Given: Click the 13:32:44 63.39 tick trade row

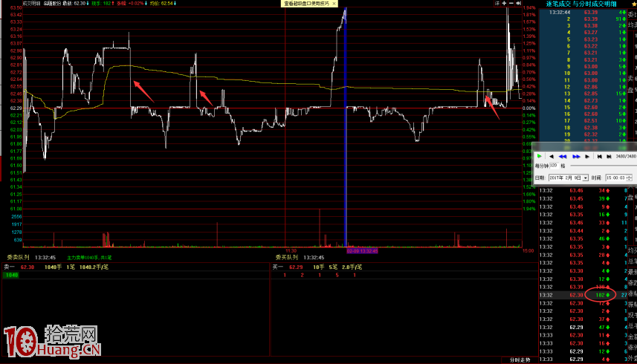Looking at the screenshot, I should tap(583, 12).
